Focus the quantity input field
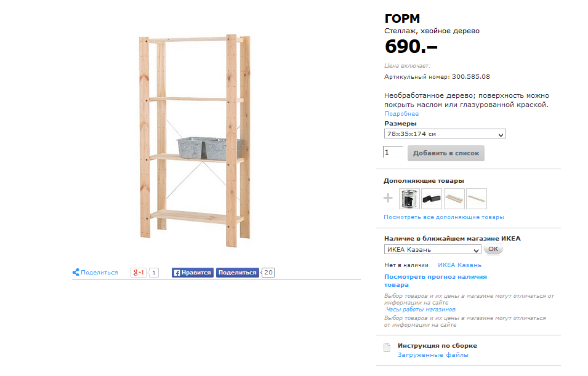Image resolution: width=588 pixels, height=376 pixels. pyautogui.click(x=393, y=152)
